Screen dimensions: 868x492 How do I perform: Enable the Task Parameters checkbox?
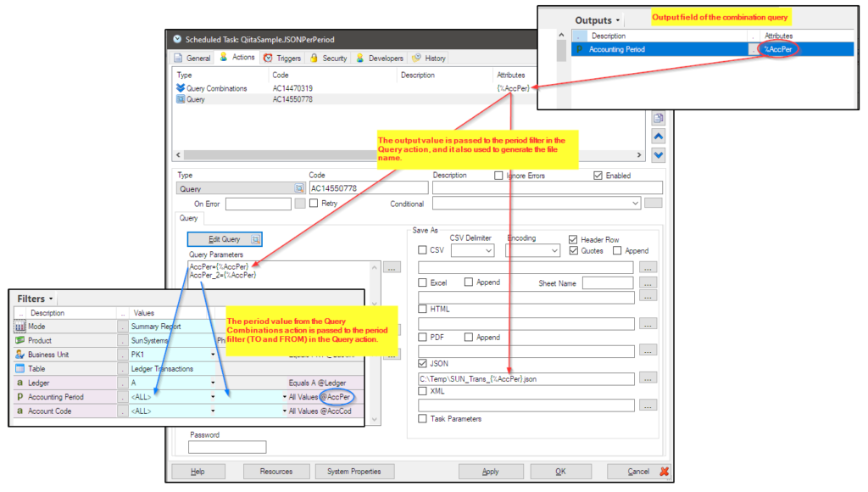click(x=422, y=419)
